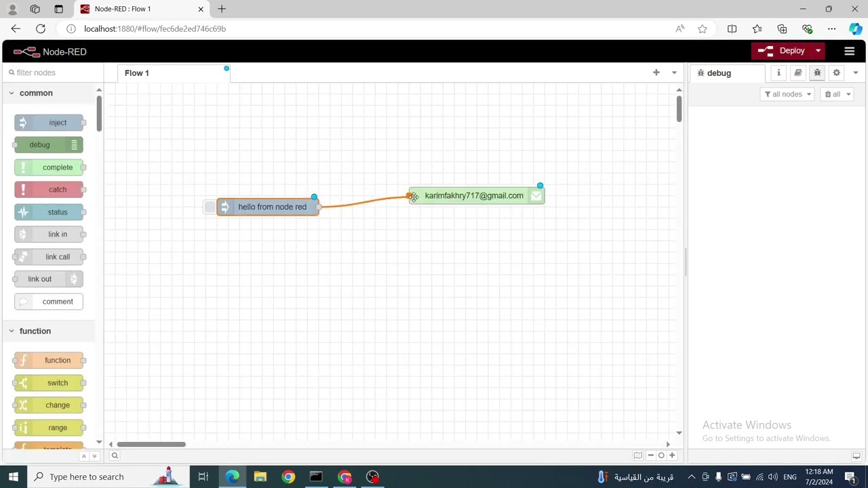Viewport: 868px width, 488px height.
Task: Add page to browser favorites
Action: click(x=703, y=28)
